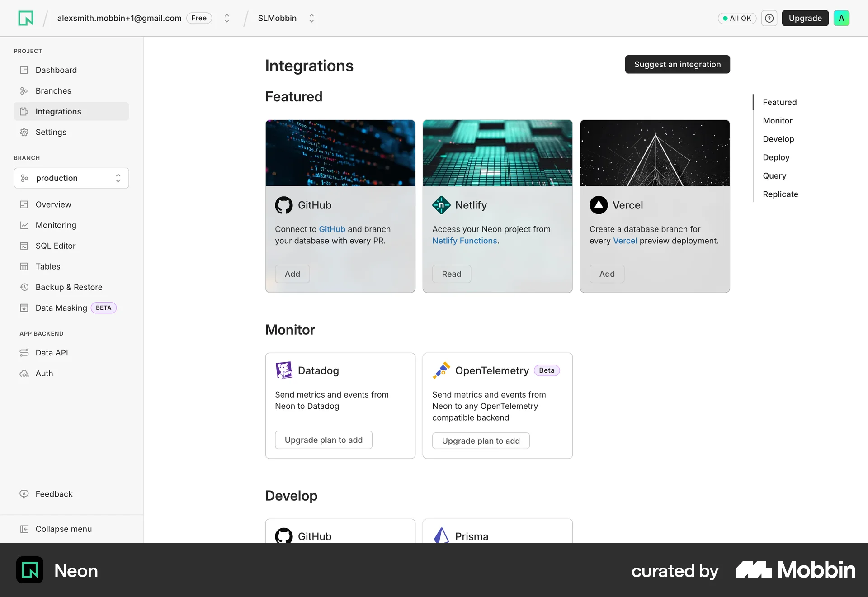
Task: Jump to Query section anchor
Action: 774,176
